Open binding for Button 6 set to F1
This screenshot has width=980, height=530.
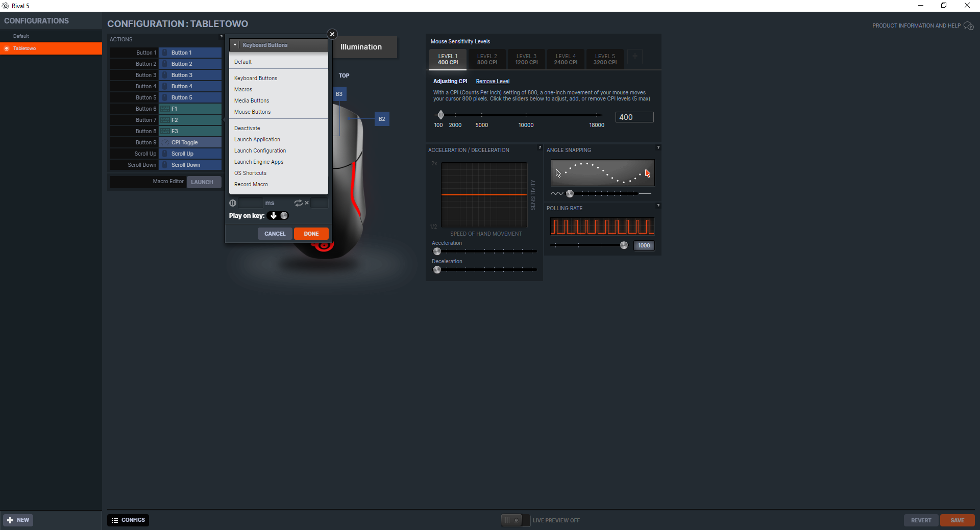tap(190, 109)
